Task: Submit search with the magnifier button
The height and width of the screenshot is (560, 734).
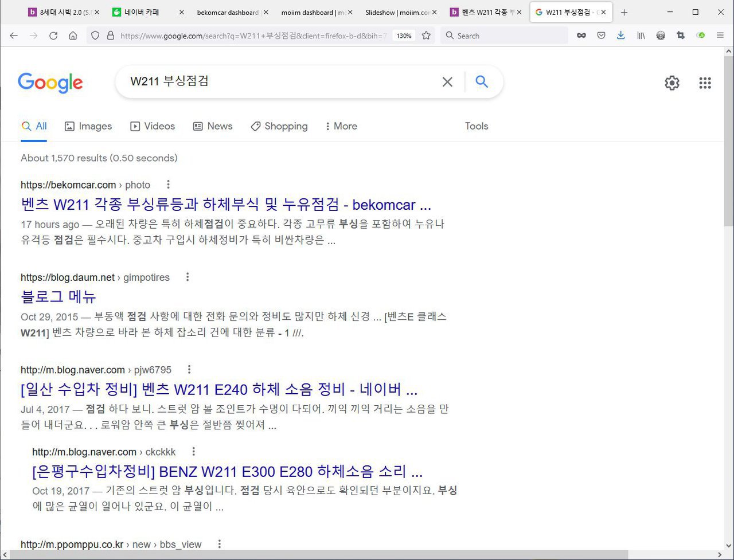Action: click(x=482, y=82)
